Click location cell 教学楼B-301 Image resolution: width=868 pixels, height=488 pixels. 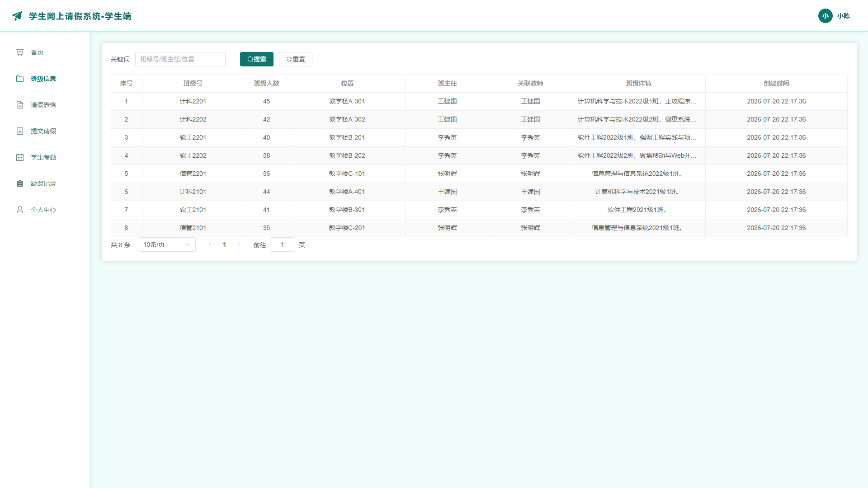(x=347, y=210)
